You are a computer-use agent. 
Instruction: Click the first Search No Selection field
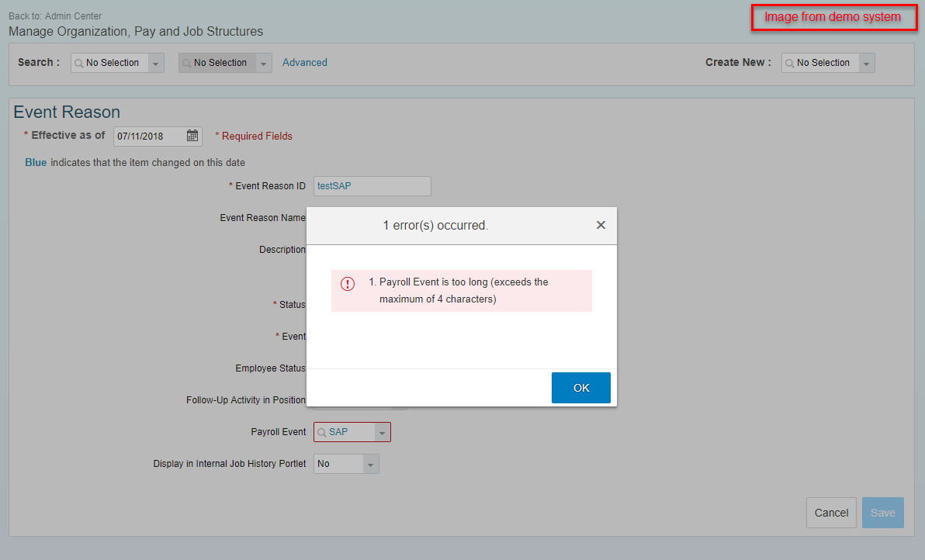coord(116,63)
